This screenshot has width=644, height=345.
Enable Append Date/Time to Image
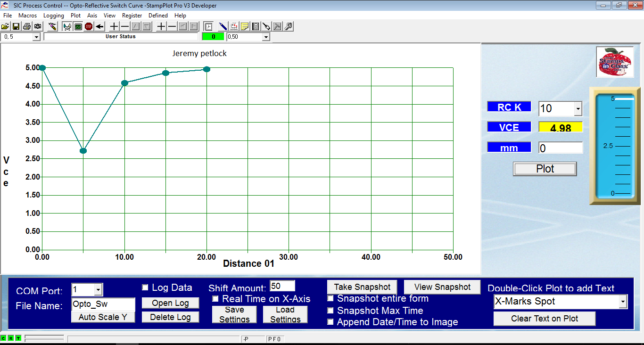tap(330, 322)
